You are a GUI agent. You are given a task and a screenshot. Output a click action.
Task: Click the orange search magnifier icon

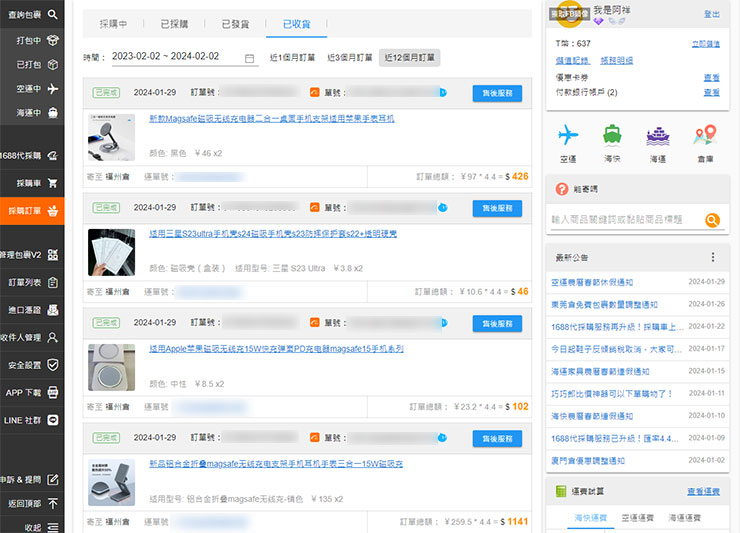pyautogui.click(x=711, y=220)
